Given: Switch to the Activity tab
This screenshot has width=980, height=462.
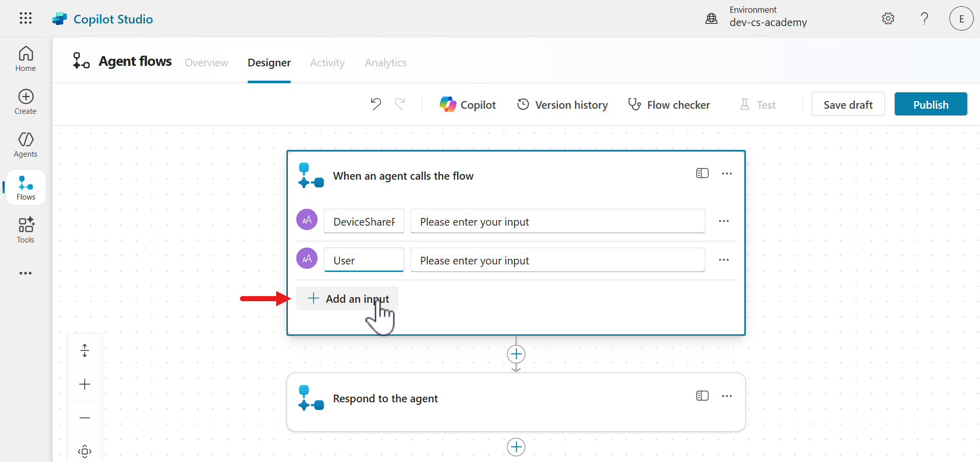Looking at the screenshot, I should 327,63.
